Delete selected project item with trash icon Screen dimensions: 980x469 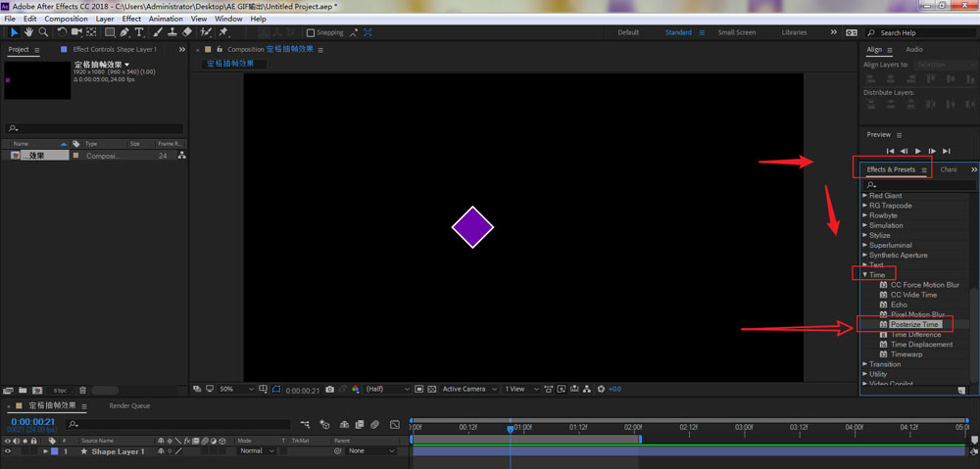(x=82, y=390)
